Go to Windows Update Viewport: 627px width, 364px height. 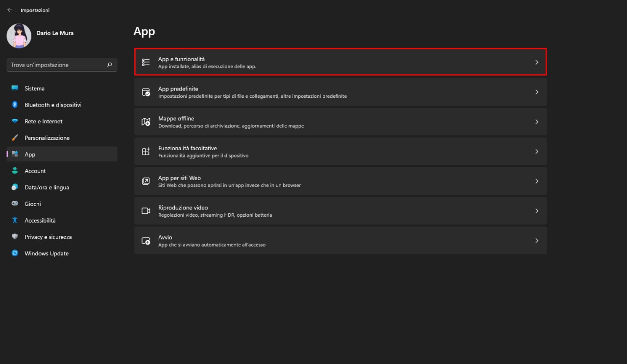tap(62, 253)
